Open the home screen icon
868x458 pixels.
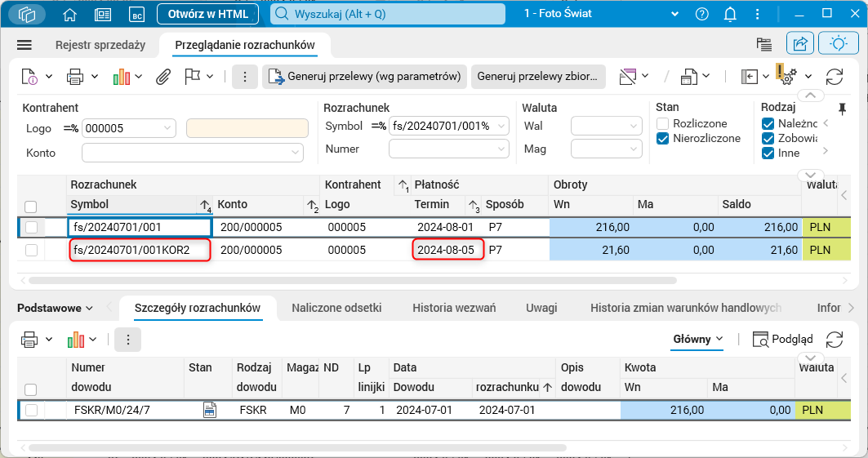69,15
